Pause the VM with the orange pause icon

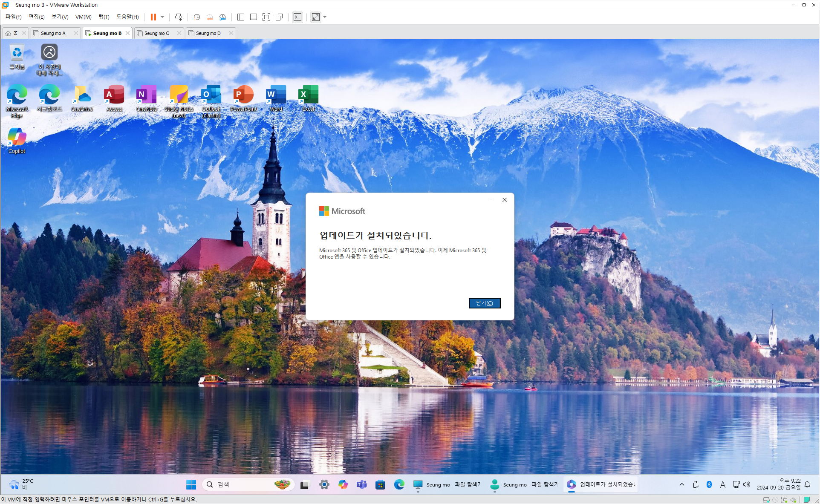pyautogui.click(x=153, y=17)
